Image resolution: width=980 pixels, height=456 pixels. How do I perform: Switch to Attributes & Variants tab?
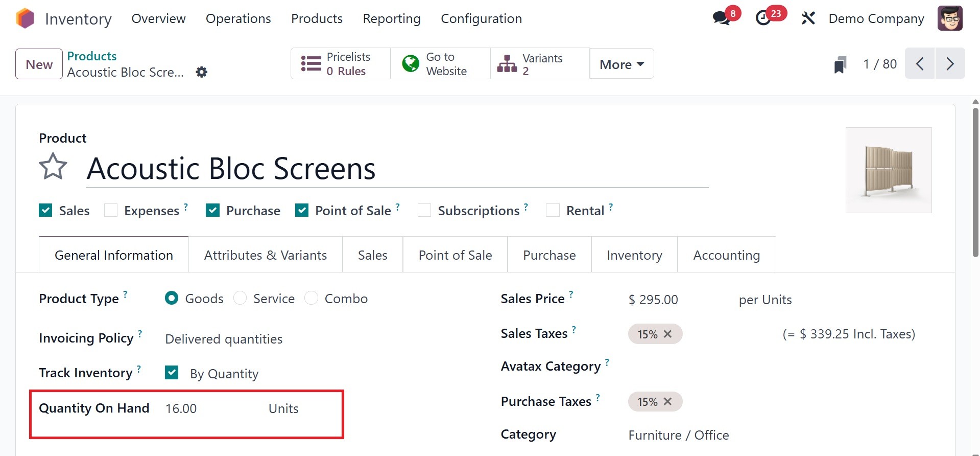pos(265,255)
